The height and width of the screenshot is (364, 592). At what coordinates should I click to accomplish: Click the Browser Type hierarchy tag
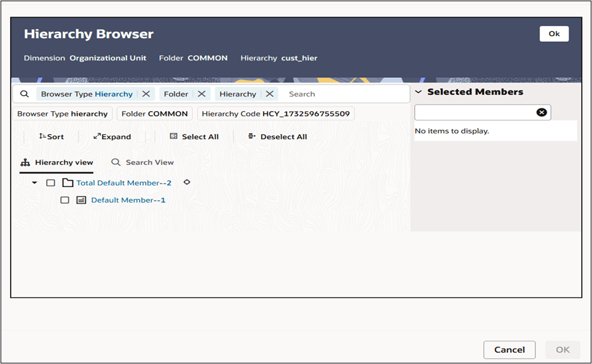tap(63, 114)
